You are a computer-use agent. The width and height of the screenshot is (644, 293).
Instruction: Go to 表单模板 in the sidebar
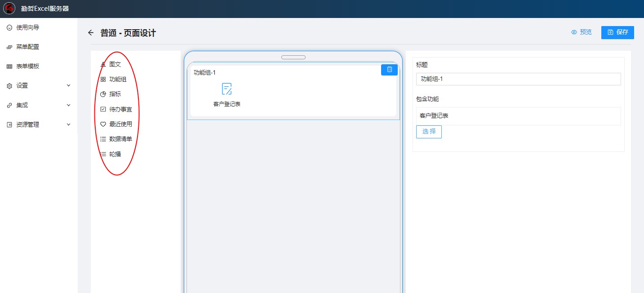click(27, 66)
